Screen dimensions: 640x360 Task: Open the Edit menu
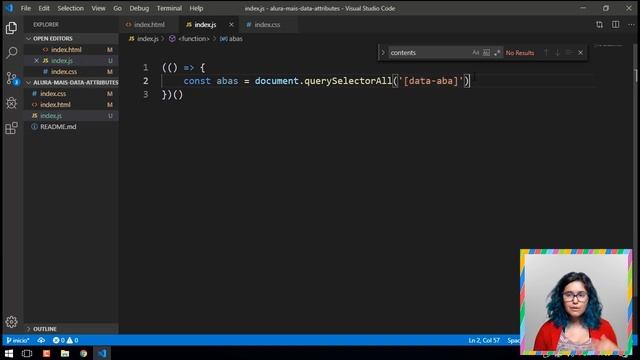(44, 8)
